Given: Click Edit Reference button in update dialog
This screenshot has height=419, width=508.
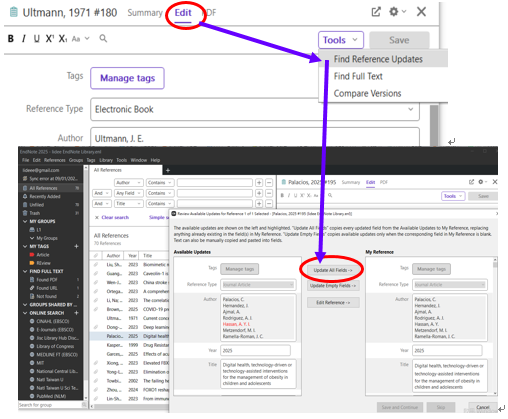Looking at the screenshot, I should point(333,302).
